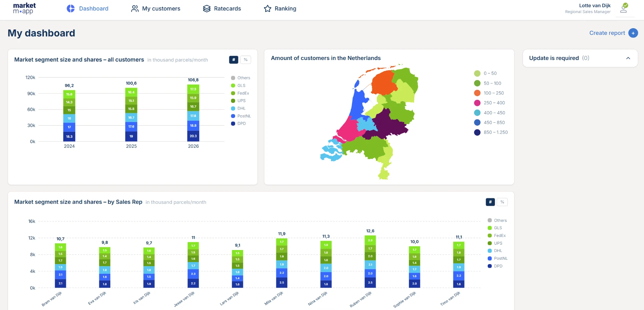Click Mila van Dijk's stacked bar

point(282,263)
